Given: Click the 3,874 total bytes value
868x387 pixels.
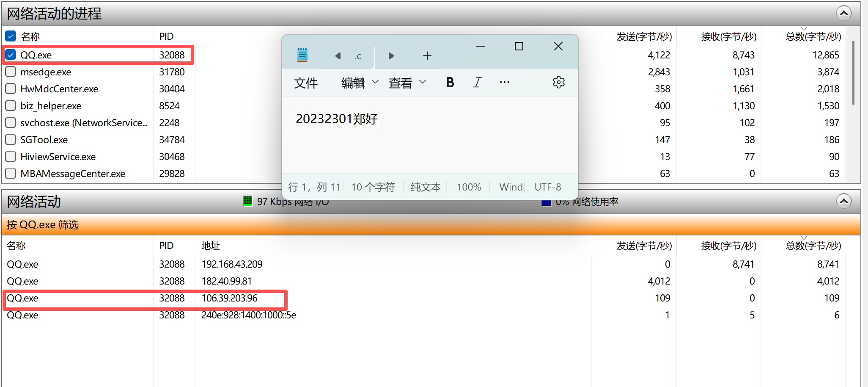Looking at the screenshot, I should (x=828, y=72).
